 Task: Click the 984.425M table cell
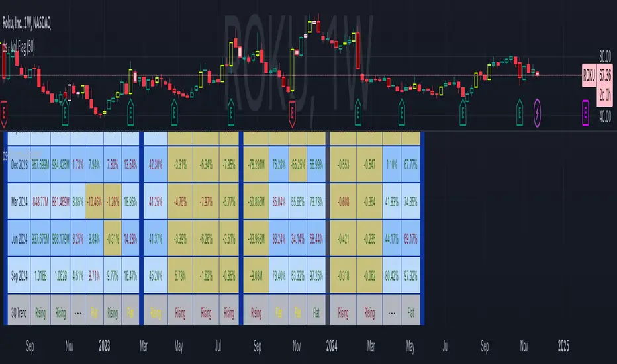(61, 165)
